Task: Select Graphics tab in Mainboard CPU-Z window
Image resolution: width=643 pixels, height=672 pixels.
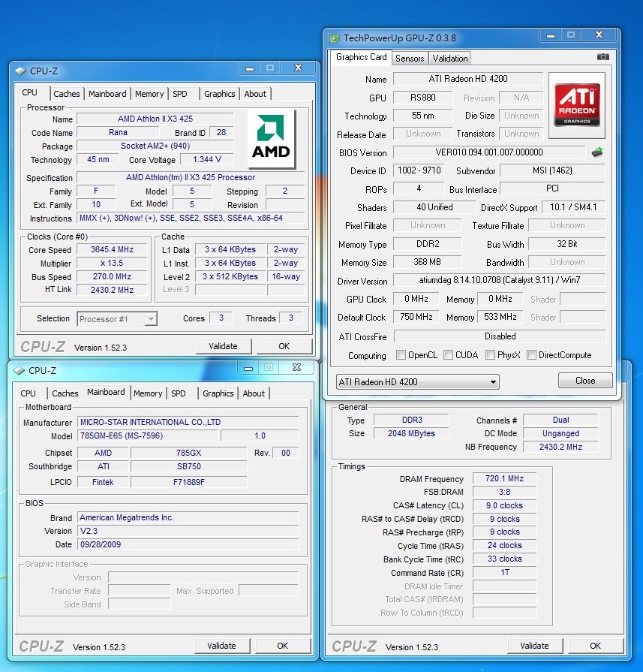Action: 218,393
